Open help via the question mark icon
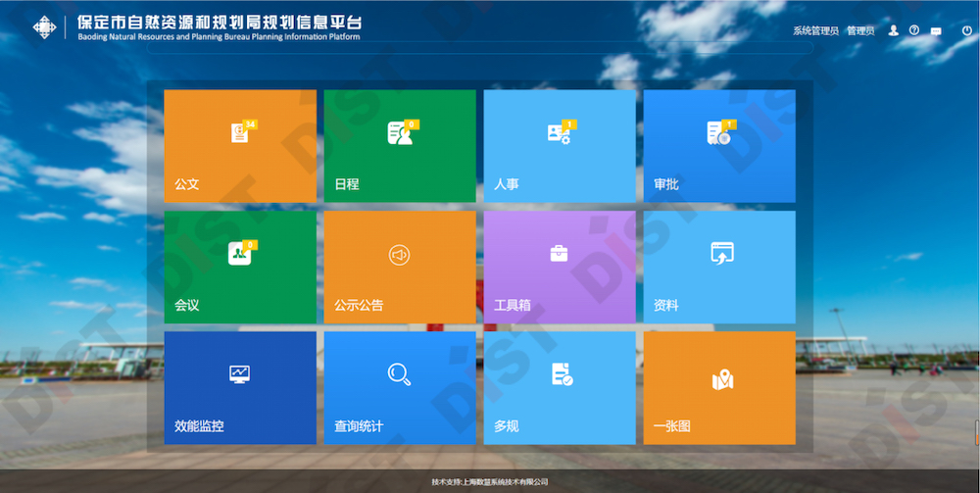This screenshot has height=493, width=980. 914,30
